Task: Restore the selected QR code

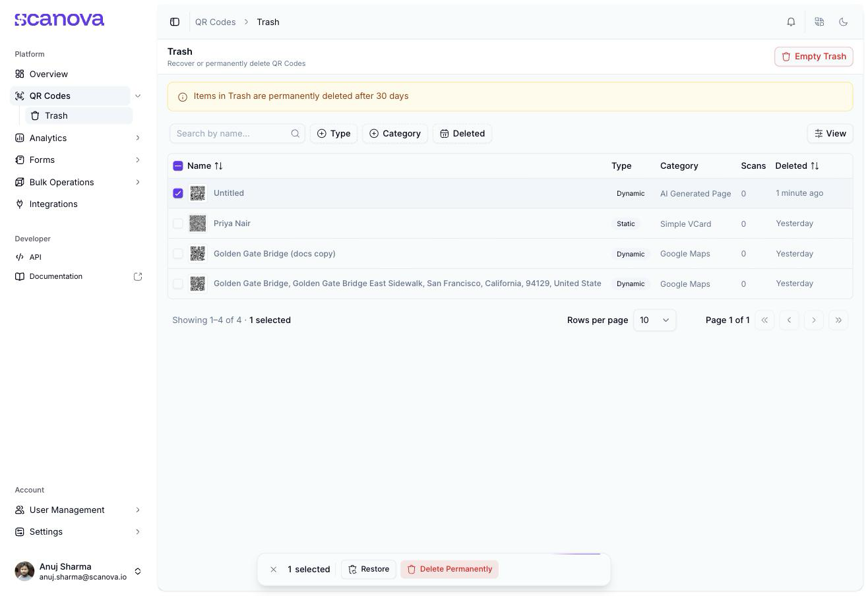Action: pos(369,569)
